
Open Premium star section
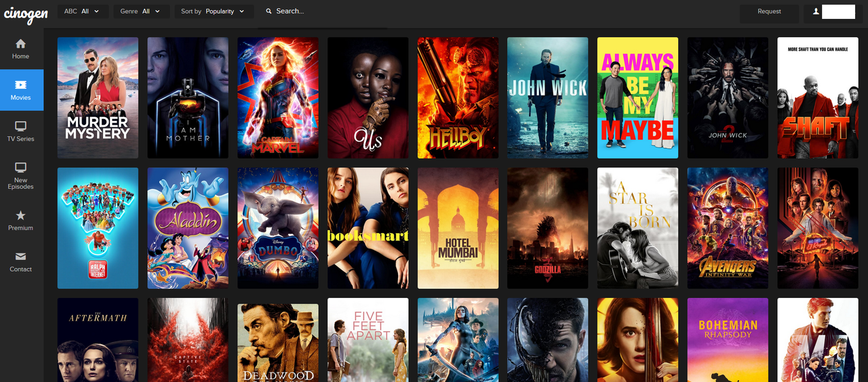(21, 220)
